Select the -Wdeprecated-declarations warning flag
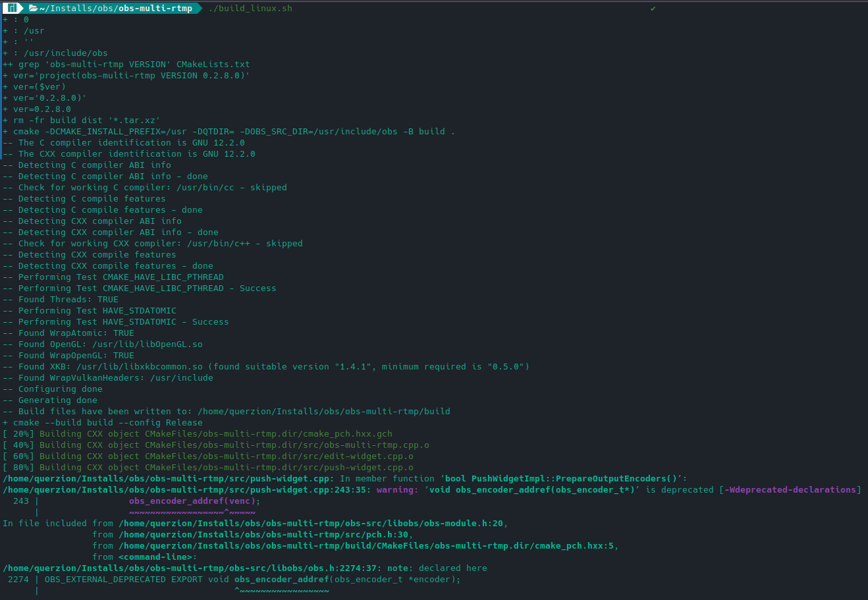Image resolution: width=868 pixels, height=600 pixels. 790,489
